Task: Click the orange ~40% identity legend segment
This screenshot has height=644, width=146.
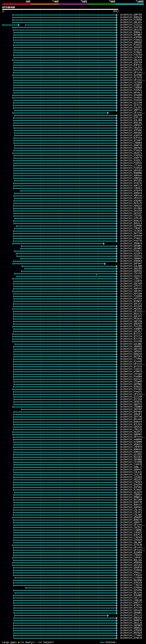Action: pos(45,4)
